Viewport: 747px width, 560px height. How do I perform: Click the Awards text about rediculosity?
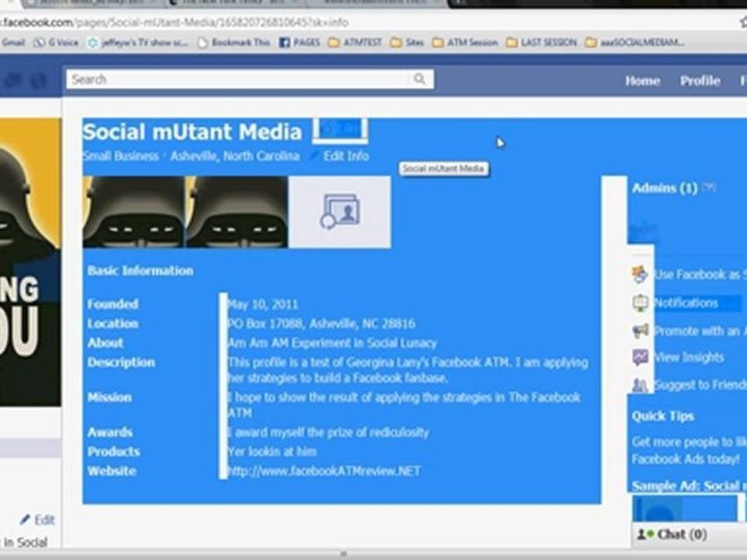pos(328,432)
